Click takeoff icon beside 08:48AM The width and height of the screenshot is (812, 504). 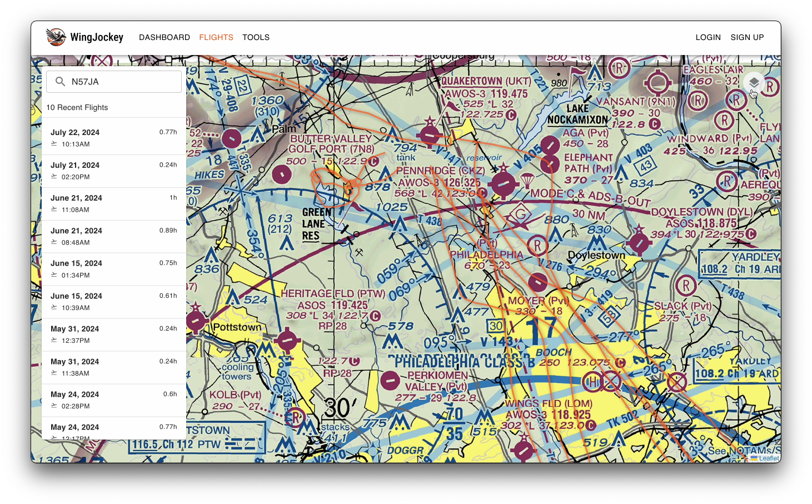click(54, 242)
